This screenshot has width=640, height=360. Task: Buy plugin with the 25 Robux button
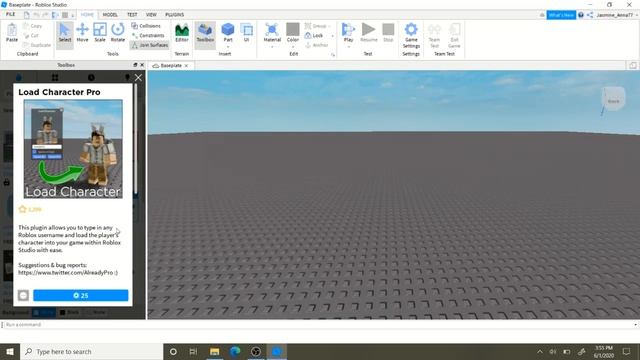80,295
